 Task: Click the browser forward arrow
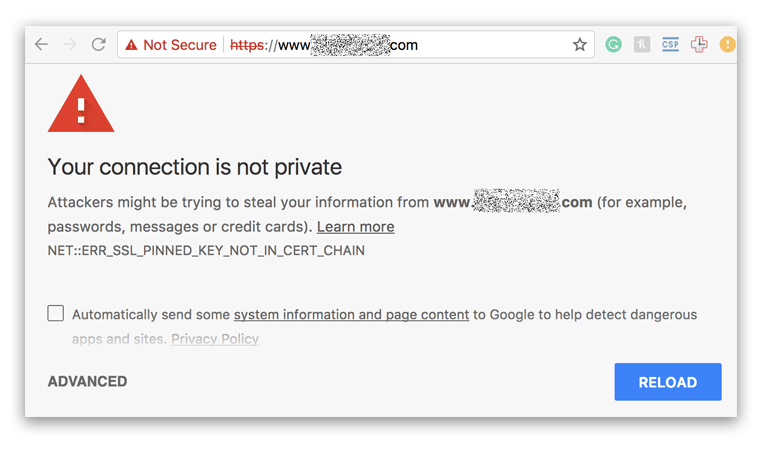coord(69,45)
